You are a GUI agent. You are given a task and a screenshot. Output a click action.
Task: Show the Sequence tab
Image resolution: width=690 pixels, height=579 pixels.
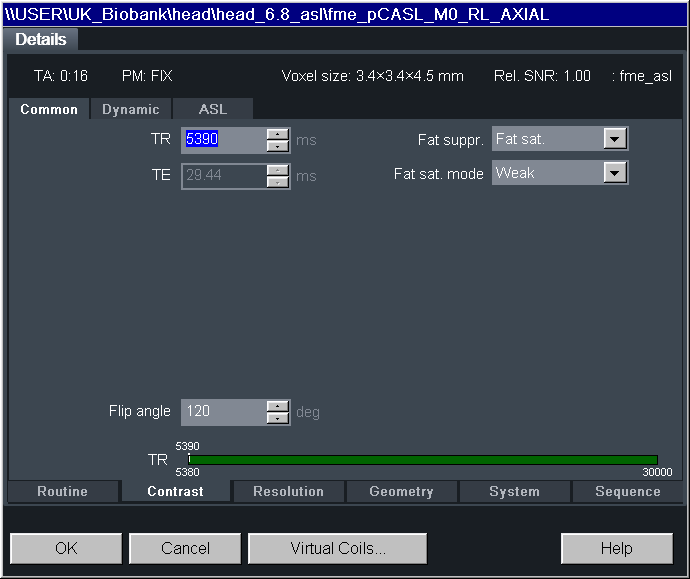click(x=627, y=492)
